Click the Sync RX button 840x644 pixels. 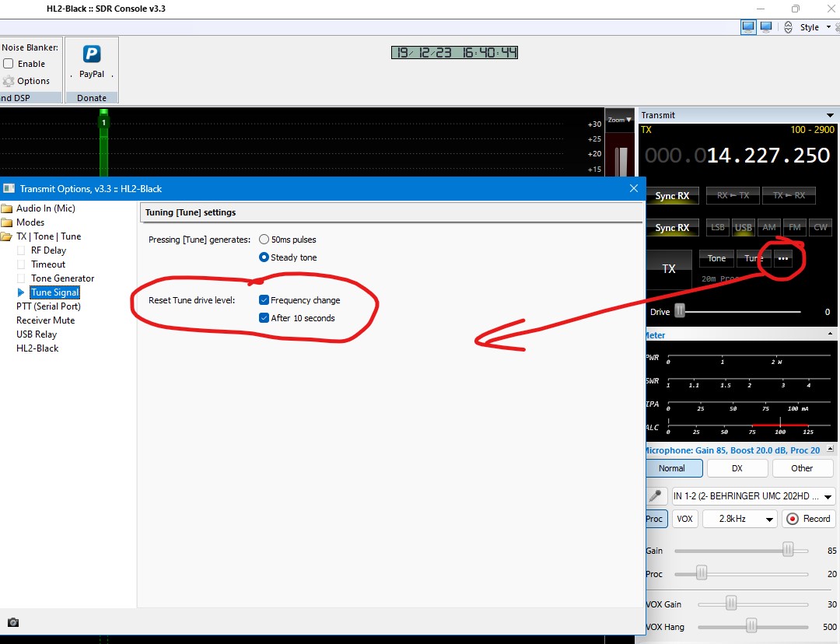(x=672, y=196)
